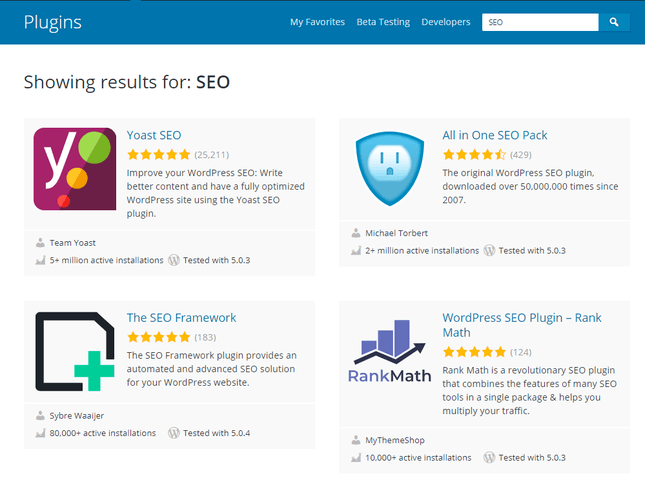The image size is (645, 487).
Task: Click the author icon beside Sybre Waaijer
Action: coord(40,415)
